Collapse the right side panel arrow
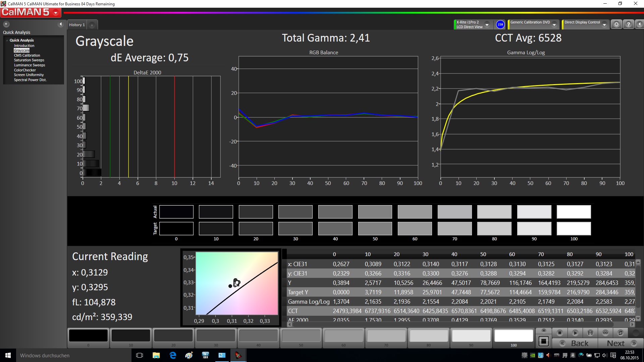The image size is (644, 362). pyautogui.click(x=639, y=24)
